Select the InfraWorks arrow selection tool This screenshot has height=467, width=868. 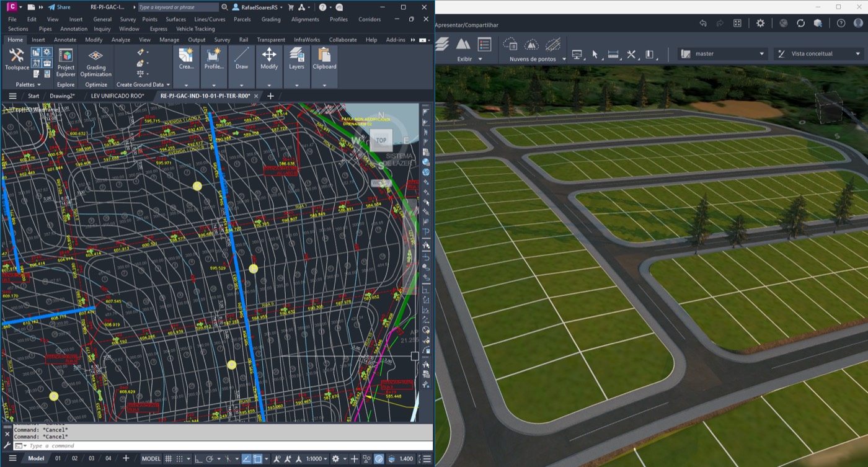coord(595,55)
